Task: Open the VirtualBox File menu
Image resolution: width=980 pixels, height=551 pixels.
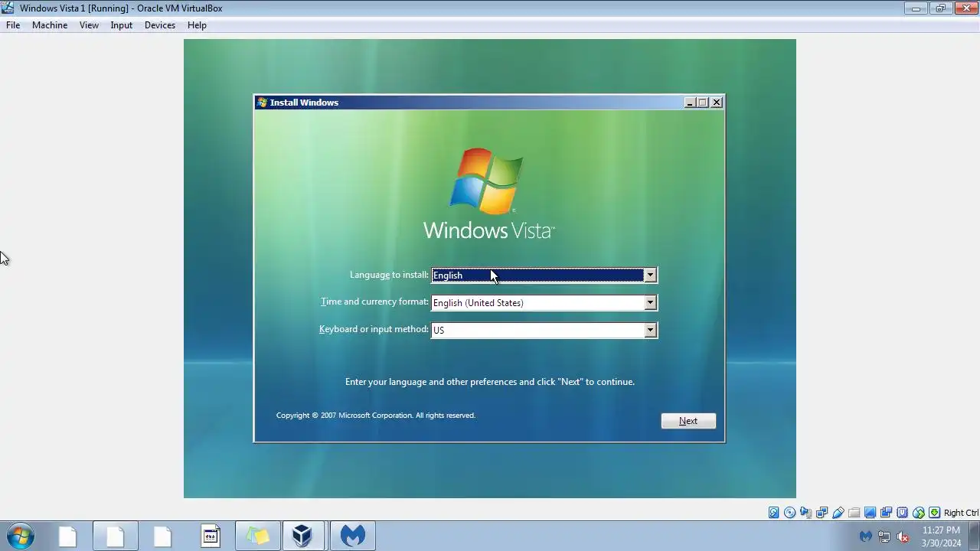Action: point(13,25)
